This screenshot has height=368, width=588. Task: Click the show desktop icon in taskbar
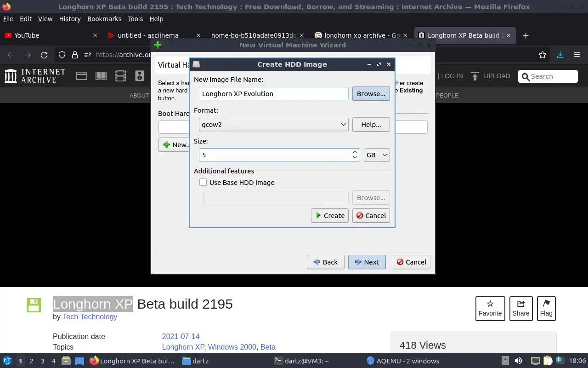(x=79, y=361)
